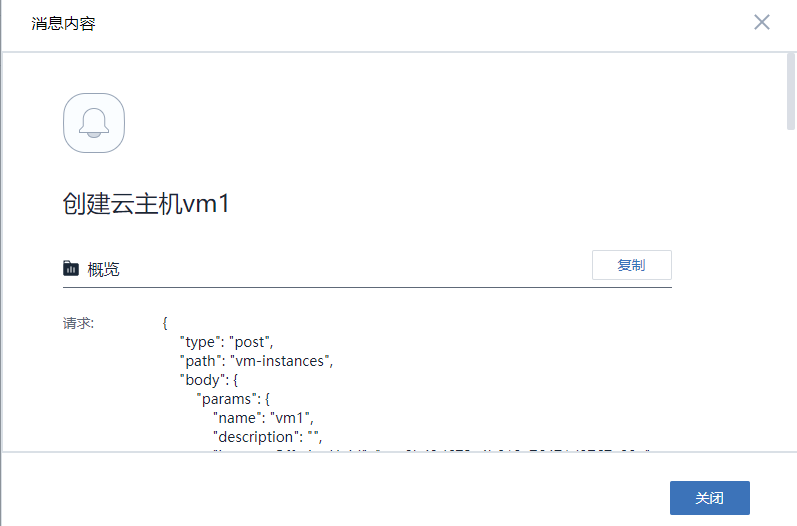The image size is (797, 526).
Task: Click the "path": "vm-instances" line
Action: pos(255,361)
